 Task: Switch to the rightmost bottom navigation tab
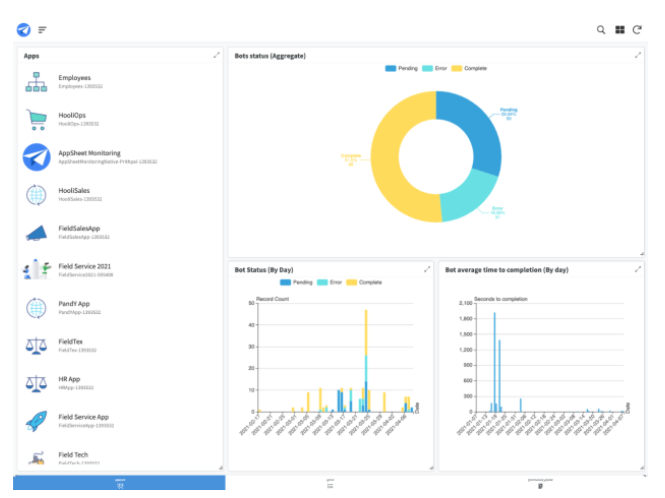click(x=540, y=483)
